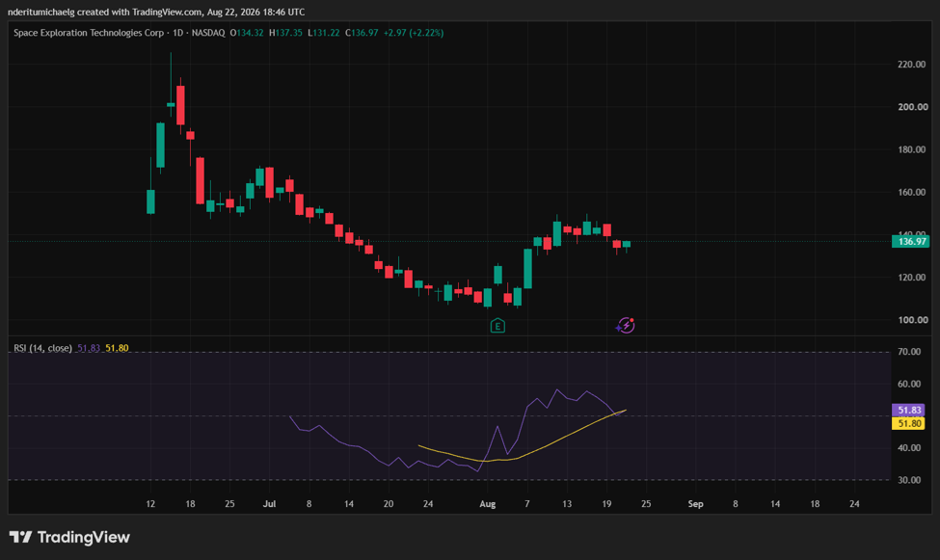The image size is (940, 560).
Task: Click the NASDAQ exchange label
Action: click(x=208, y=33)
